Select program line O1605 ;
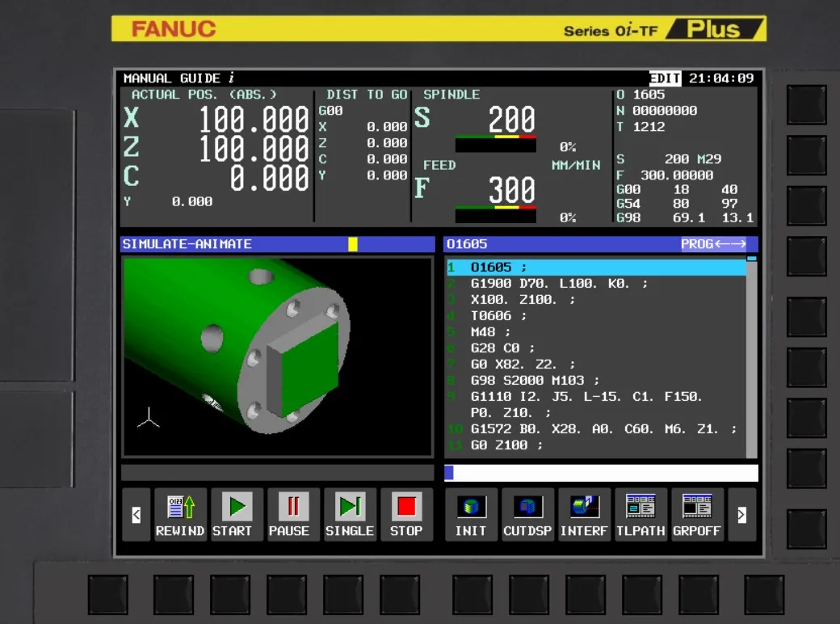 (x=596, y=267)
